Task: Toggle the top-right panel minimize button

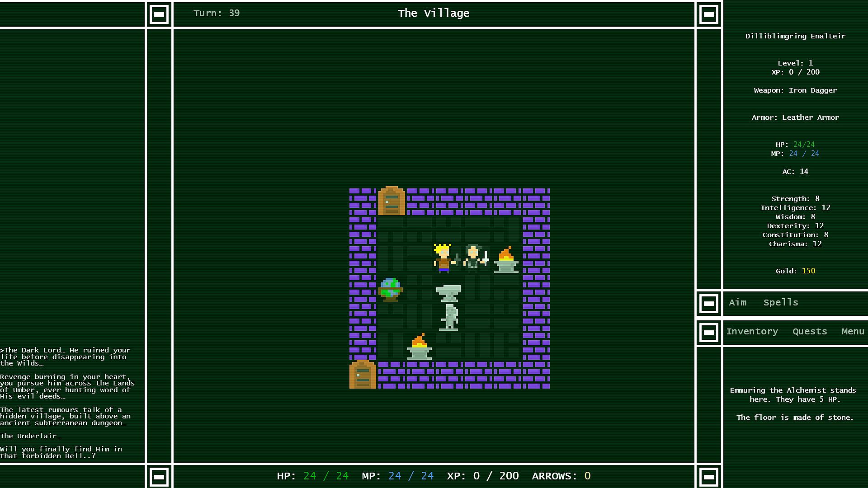Action: tap(708, 14)
